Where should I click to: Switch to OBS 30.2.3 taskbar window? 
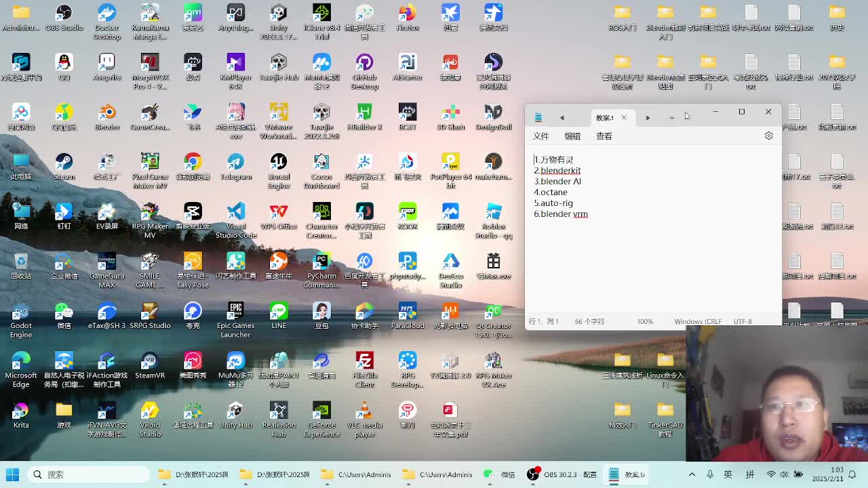click(563, 474)
